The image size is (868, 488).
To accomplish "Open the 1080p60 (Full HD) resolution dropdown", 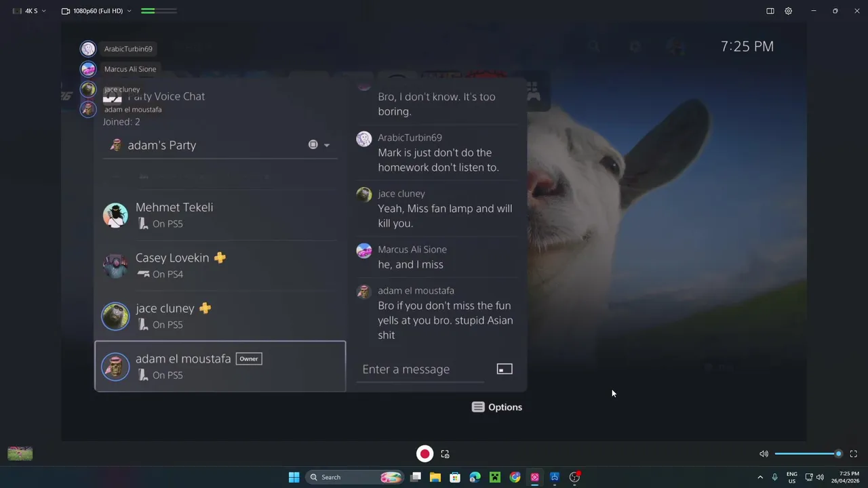I will click(x=96, y=11).
